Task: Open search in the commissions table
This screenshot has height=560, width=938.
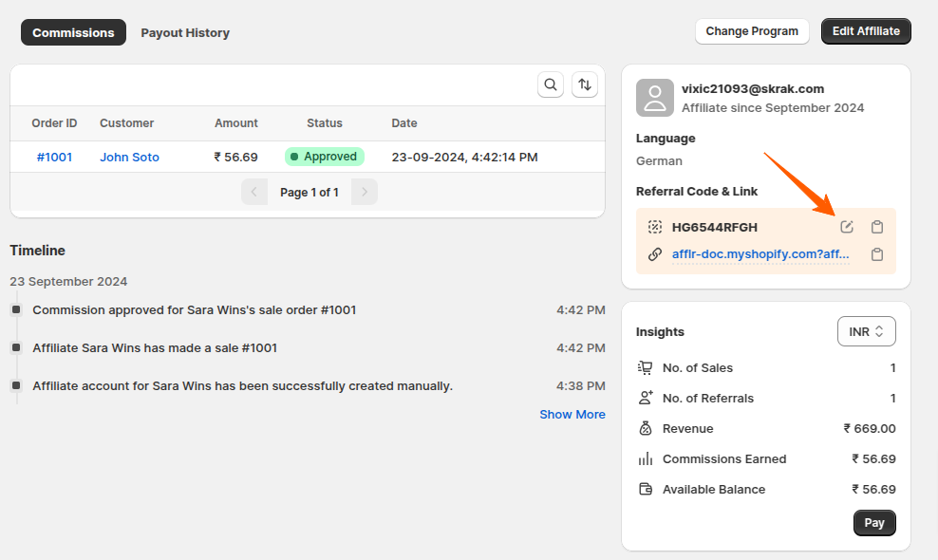Action: click(551, 84)
